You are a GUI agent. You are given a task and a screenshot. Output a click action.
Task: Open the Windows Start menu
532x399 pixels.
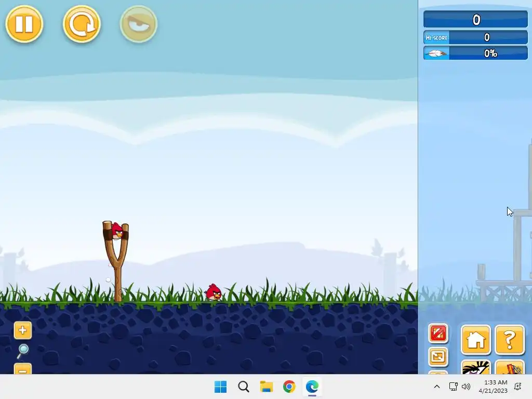(220, 387)
